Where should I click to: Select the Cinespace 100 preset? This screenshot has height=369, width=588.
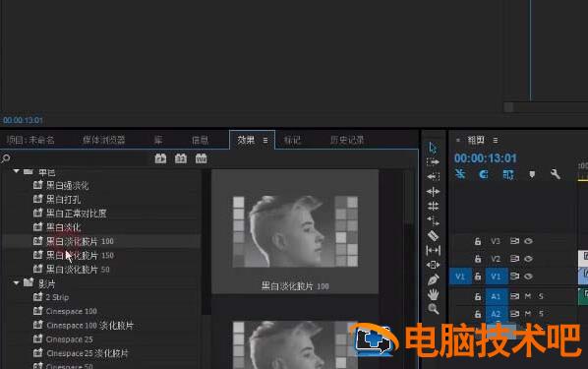tap(71, 311)
